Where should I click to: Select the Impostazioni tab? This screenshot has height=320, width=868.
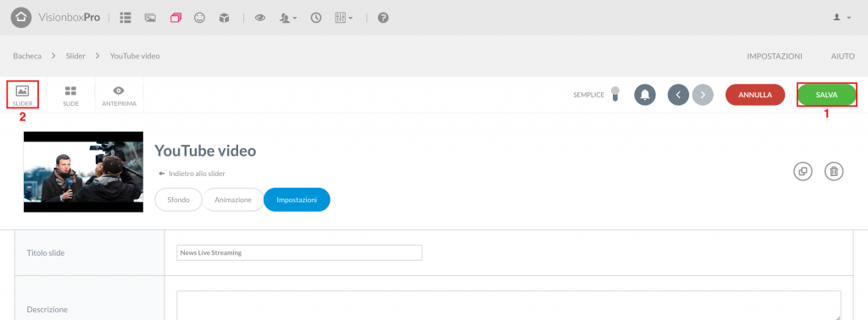(297, 200)
